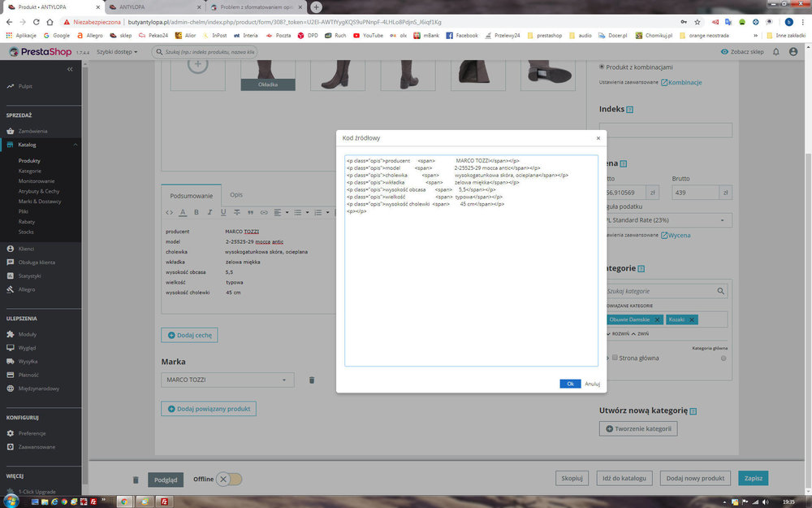This screenshot has height=508, width=812.
Task: Bookmark page with star icon in address bar
Action: coord(697,22)
